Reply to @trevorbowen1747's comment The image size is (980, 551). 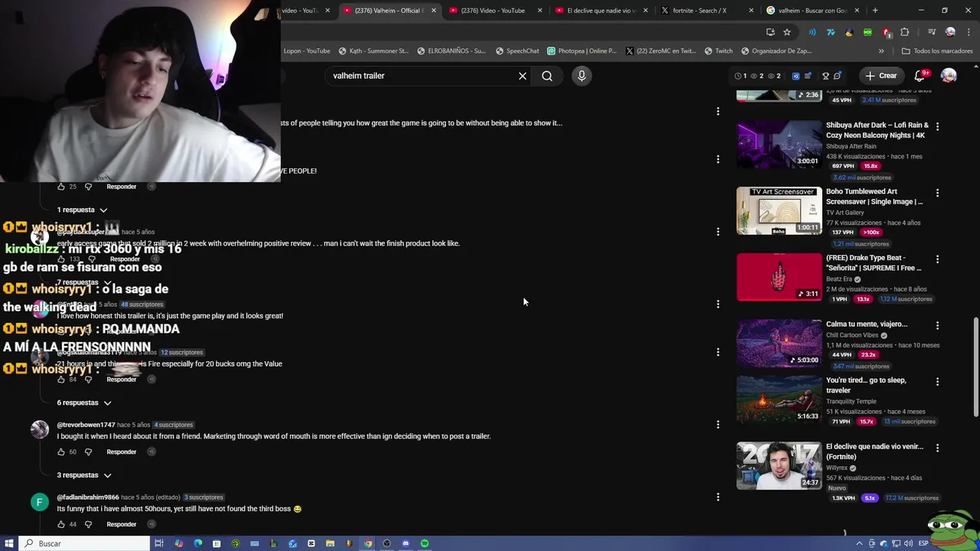[121, 452]
